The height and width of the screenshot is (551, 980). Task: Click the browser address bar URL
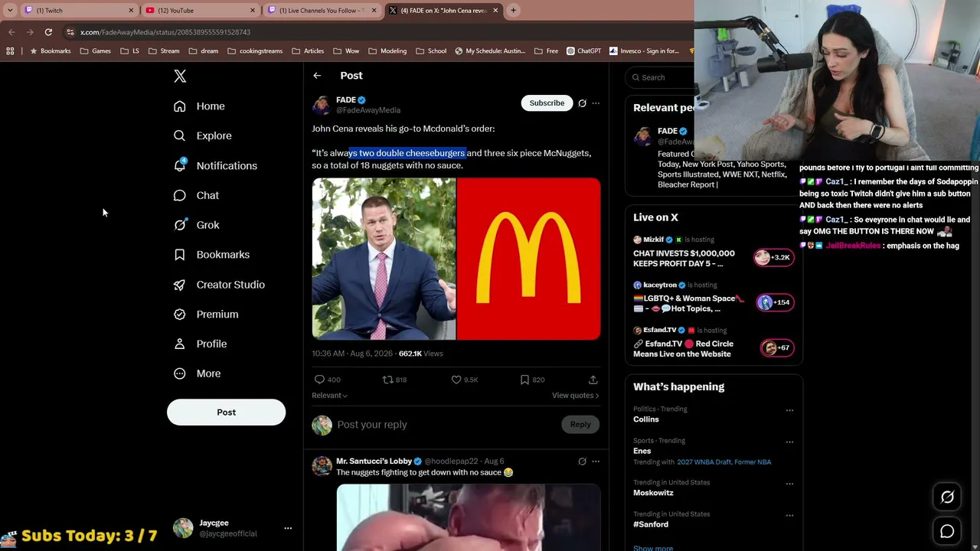pos(165,32)
